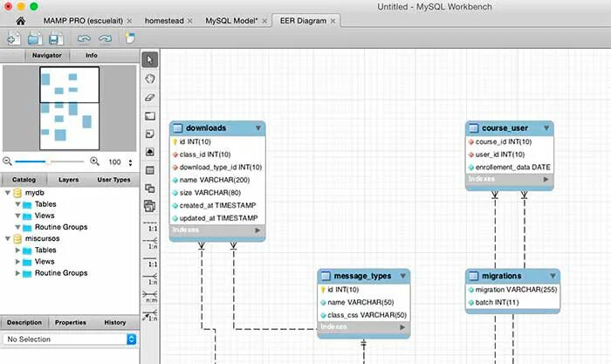
Task: Select the first 1:n relationship tool
Action: click(x=150, y=244)
